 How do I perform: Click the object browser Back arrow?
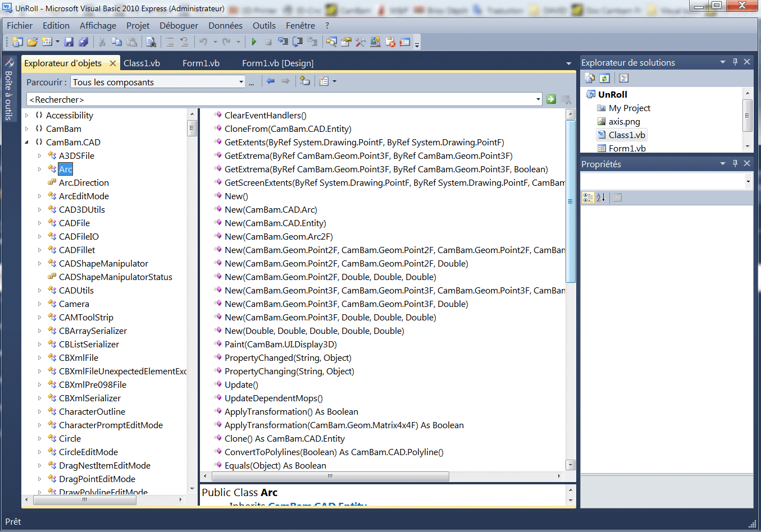(271, 81)
